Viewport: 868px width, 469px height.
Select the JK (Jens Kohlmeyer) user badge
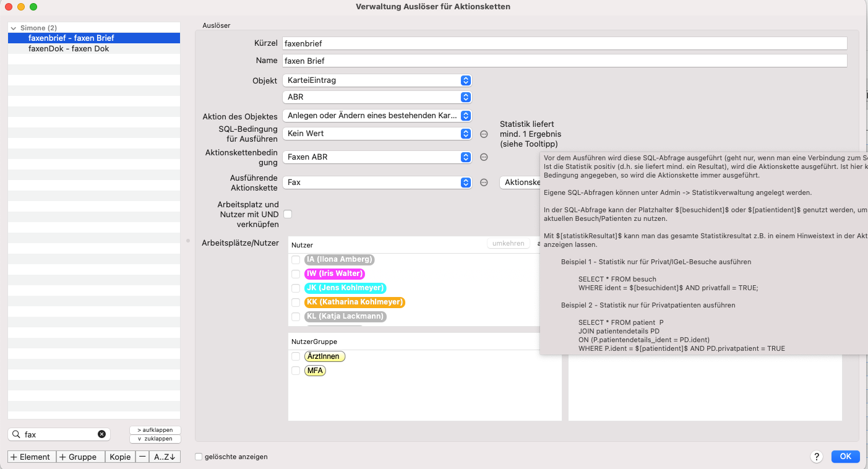[x=345, y=288]
